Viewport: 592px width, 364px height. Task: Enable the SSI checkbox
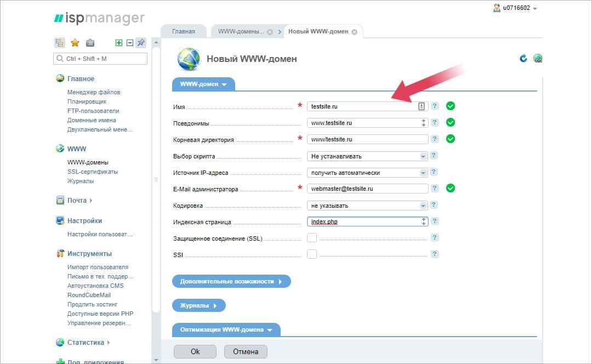(312, 254)
